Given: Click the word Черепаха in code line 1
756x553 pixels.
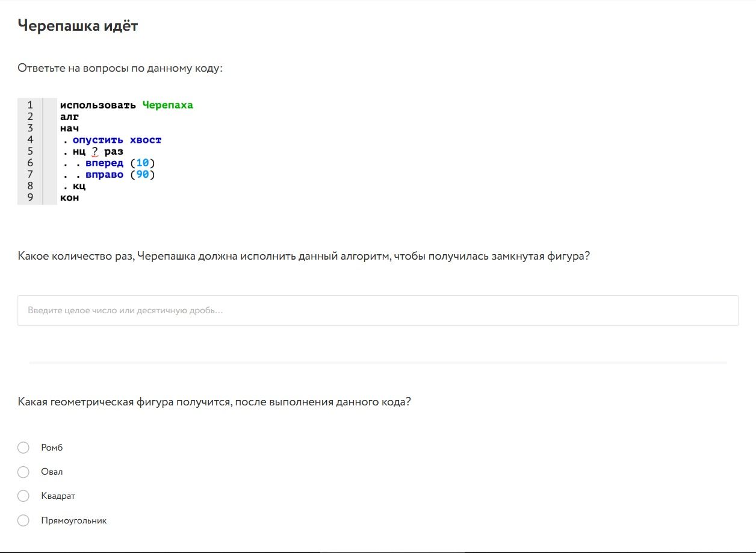Looking at the screenshot, I should 168,105.
